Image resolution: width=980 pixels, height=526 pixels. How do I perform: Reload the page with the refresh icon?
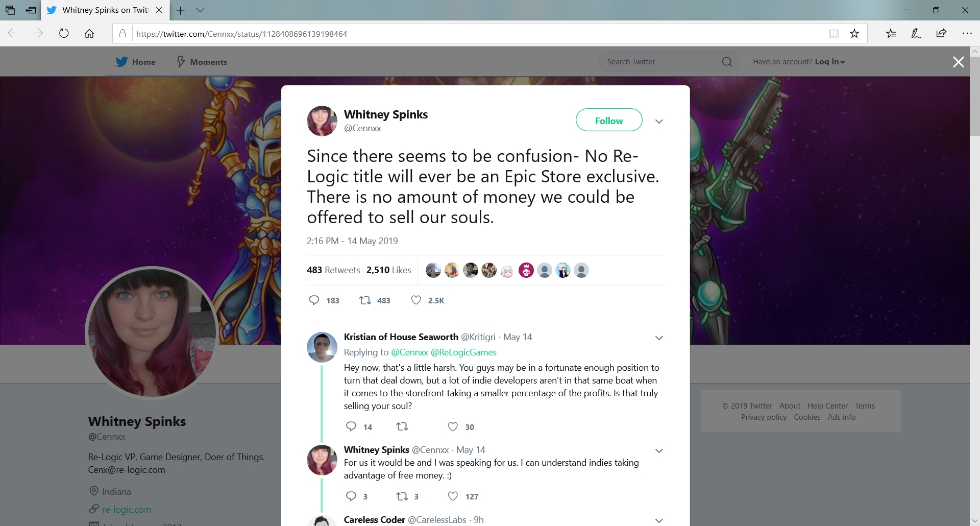(64, 33)
